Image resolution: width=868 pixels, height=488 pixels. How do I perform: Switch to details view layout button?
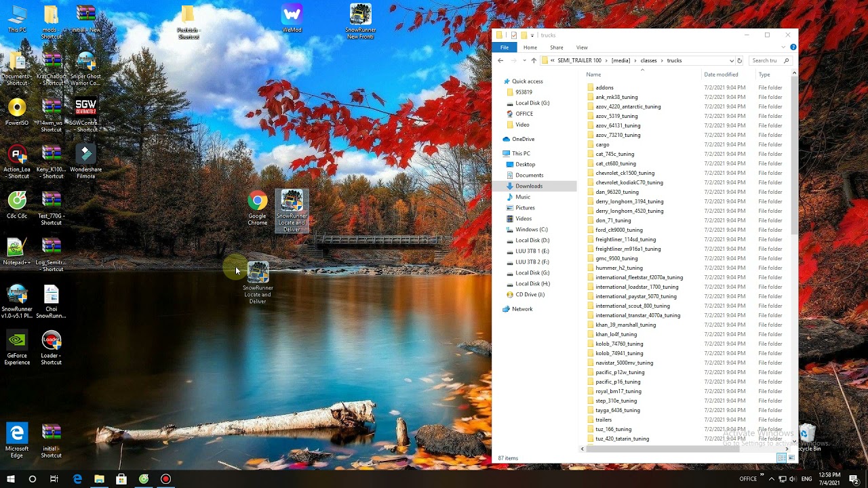781,458
